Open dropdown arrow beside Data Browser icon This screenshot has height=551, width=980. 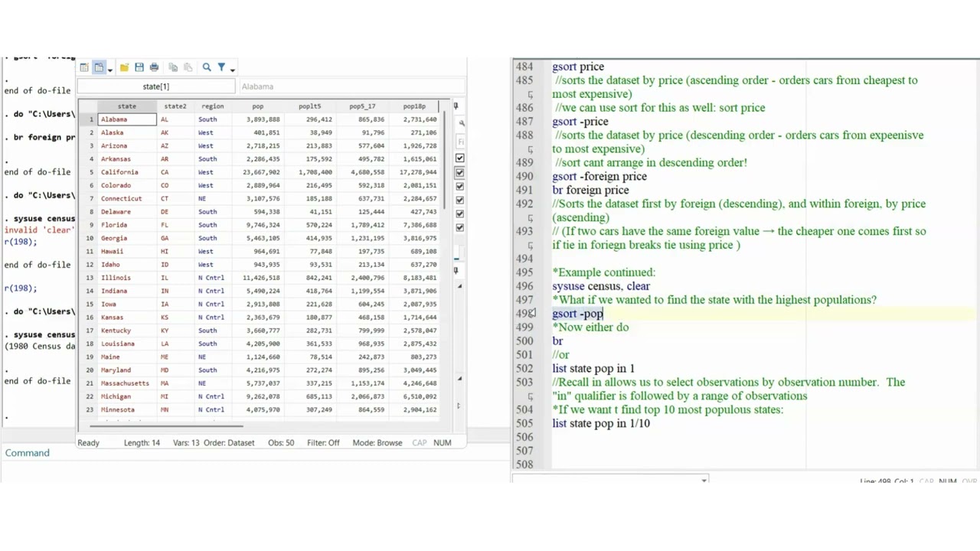point(109,70)
